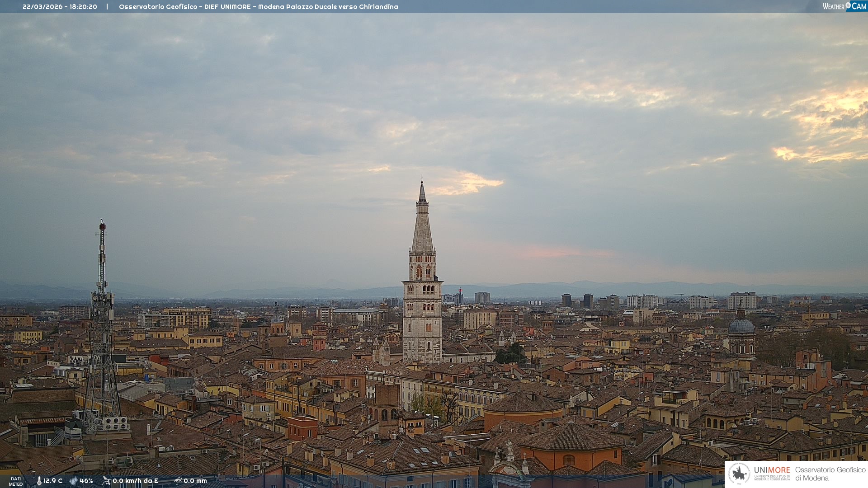
Task: Click the 0.0 km/h da E wind reading
Action: pos(135,481)
